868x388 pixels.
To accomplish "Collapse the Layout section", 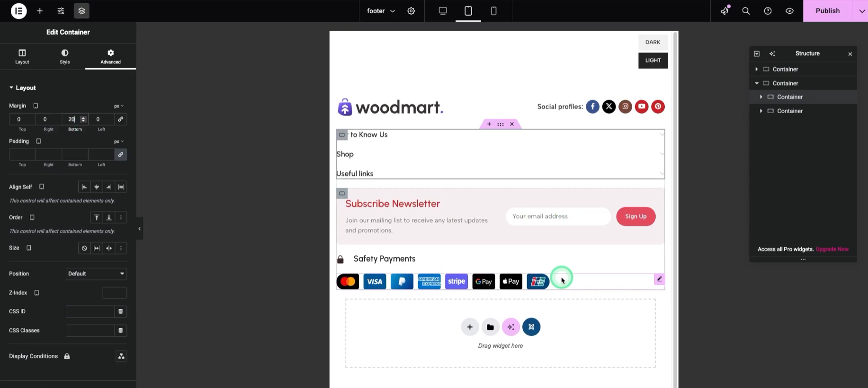I will 22,88.
